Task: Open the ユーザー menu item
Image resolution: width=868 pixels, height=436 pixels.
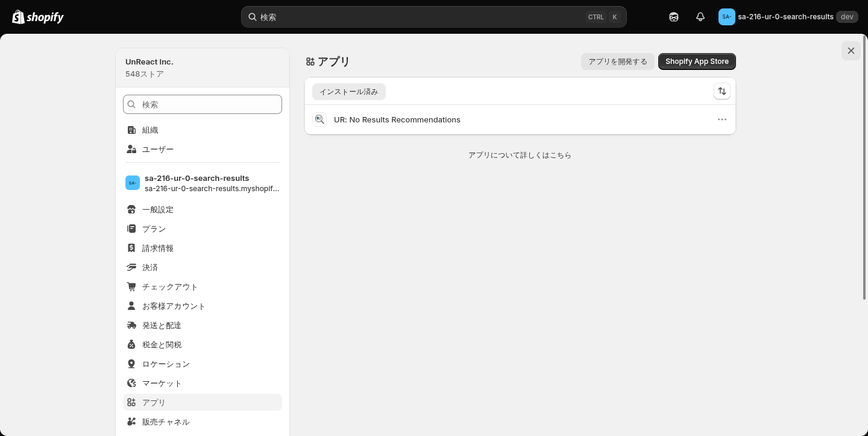Action: 203,149
